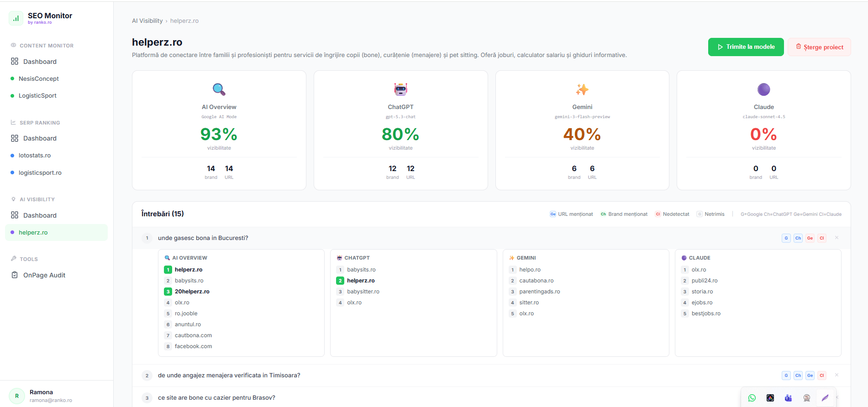Delete question 2 using its X icon
The height and width of the screenshot is (407, 868).
click(836, 375)
